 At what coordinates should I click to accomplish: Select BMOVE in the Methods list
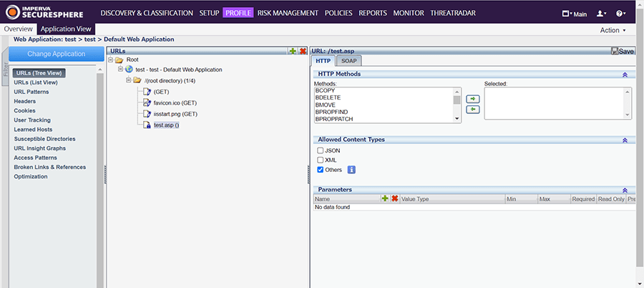(325, 105)
